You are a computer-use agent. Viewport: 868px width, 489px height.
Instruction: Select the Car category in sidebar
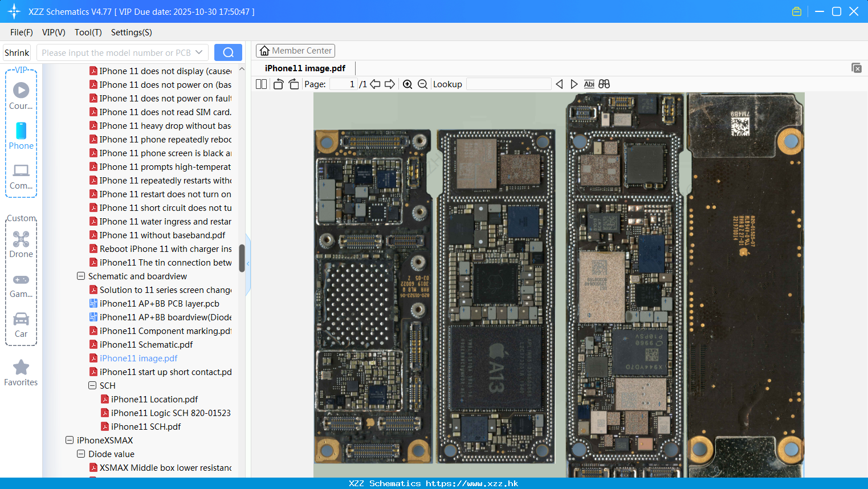pos(21,325)
